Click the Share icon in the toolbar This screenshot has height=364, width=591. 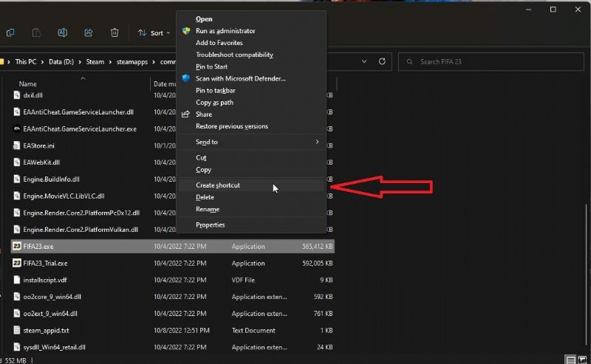pyautogui.click(x=89, y=32)
